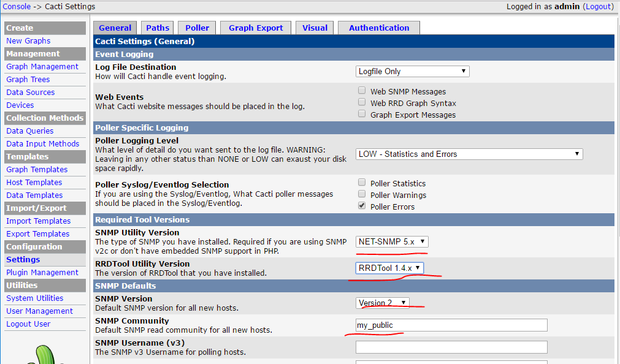Enable Web RRD Graph Syntax checkbox
This screenshot has width=620, height=364.
coord(361,102)
